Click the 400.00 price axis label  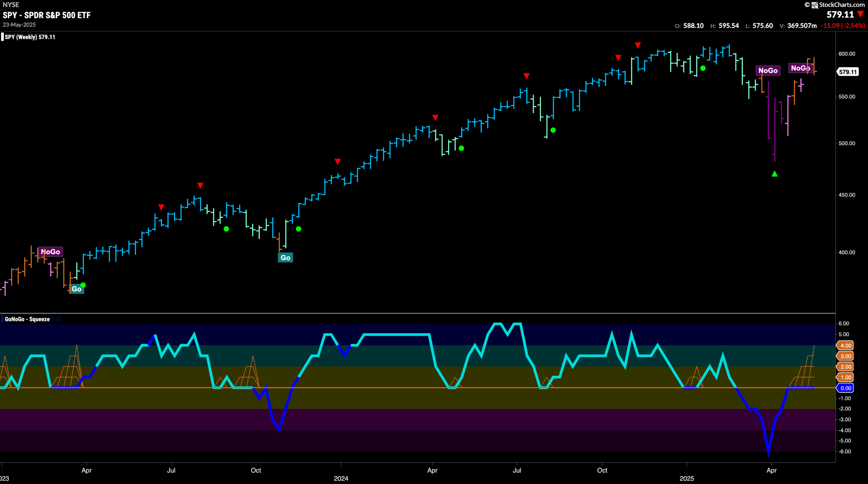click(x=847, y=253)
